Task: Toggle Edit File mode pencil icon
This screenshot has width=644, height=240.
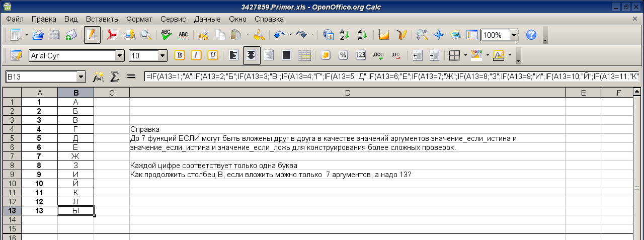Action: click(x=92, y=35)
